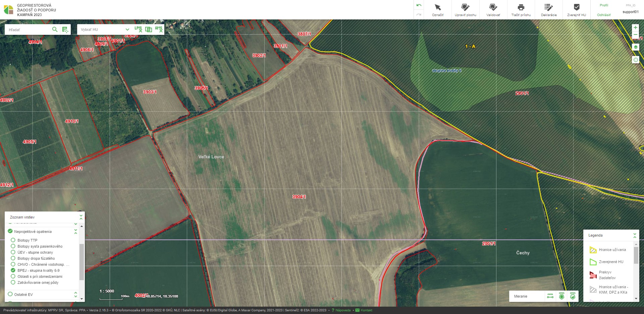Click the Veľké Lovce map label

tap(211, 156)
